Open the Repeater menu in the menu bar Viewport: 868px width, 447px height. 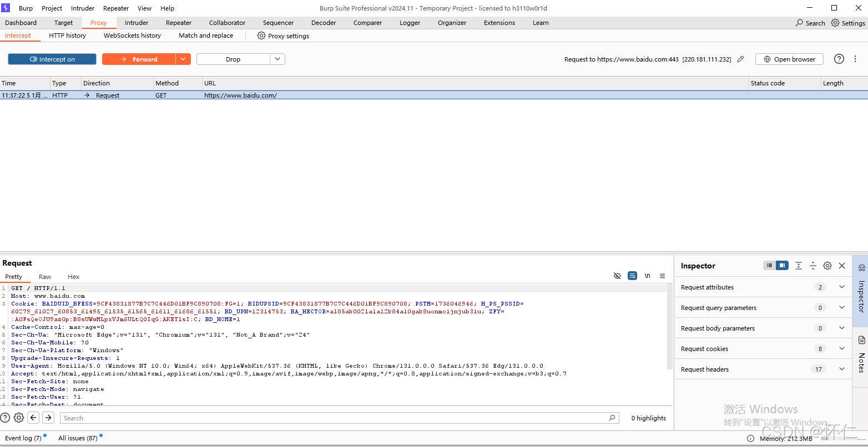pyautogui.click(x=116, y=8)
